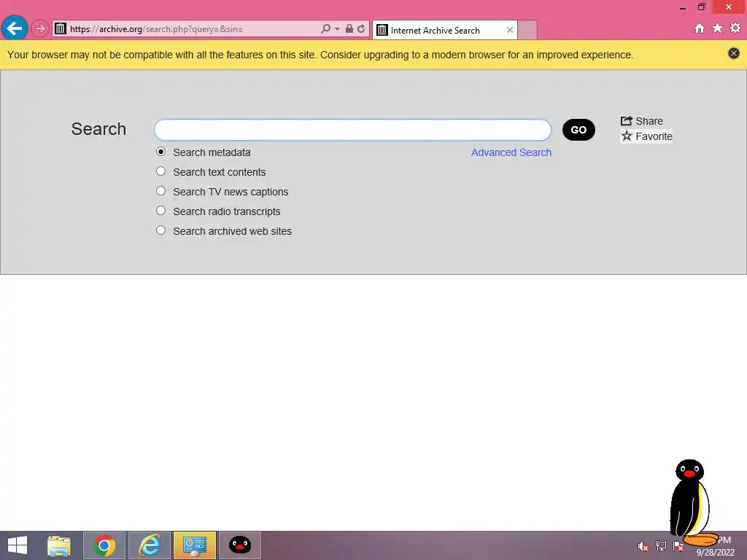This screenshot has width=747, height=560.
Task: Click the archive.org site icon in address bar
Action: click(61, 28)
